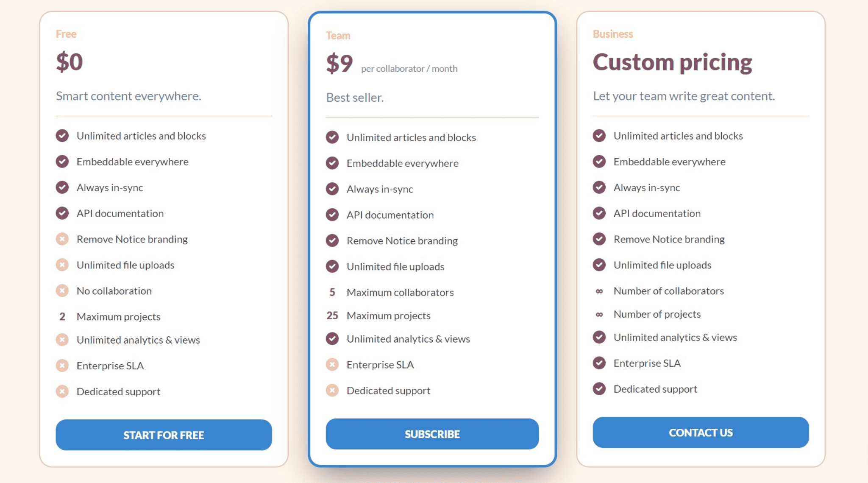Click X icon beside Free plan's Dedicated support

point(62,391)
